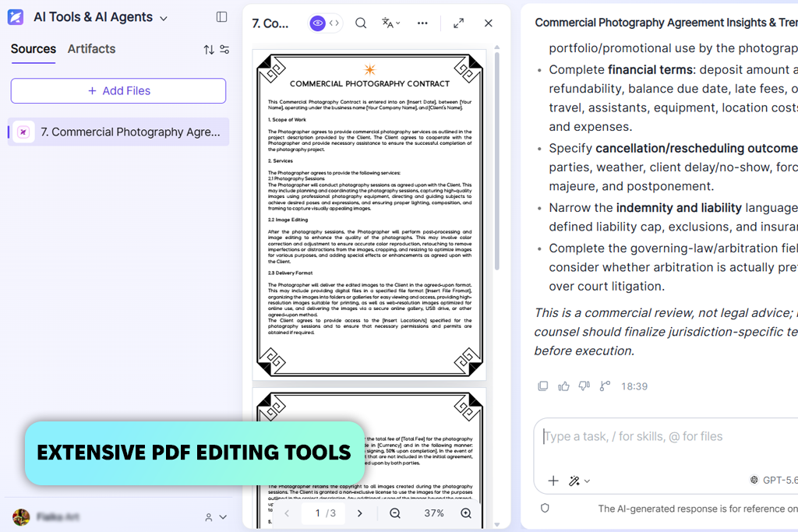The image size is (798, 532).
Task: Like the AI response with thumbs up
Action: coord(563,386)
